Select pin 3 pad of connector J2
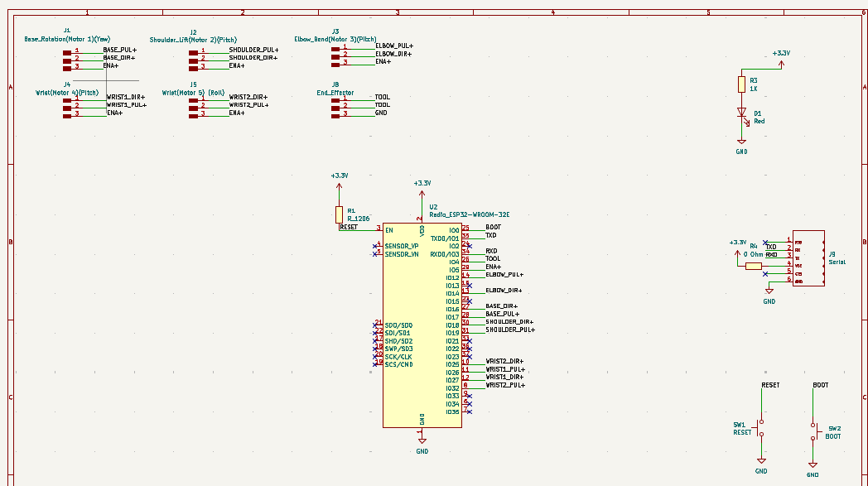Image resolution: width=868 pixels, height=486 pixels. tap(193, 69)
